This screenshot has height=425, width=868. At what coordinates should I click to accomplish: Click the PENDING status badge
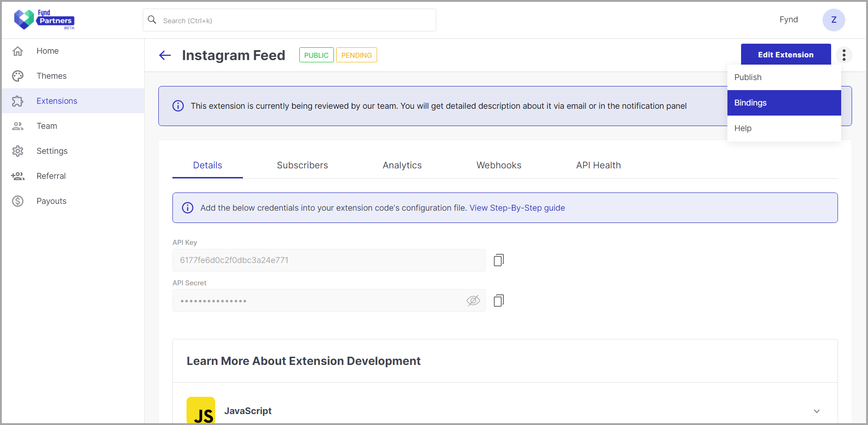point(357,55)
